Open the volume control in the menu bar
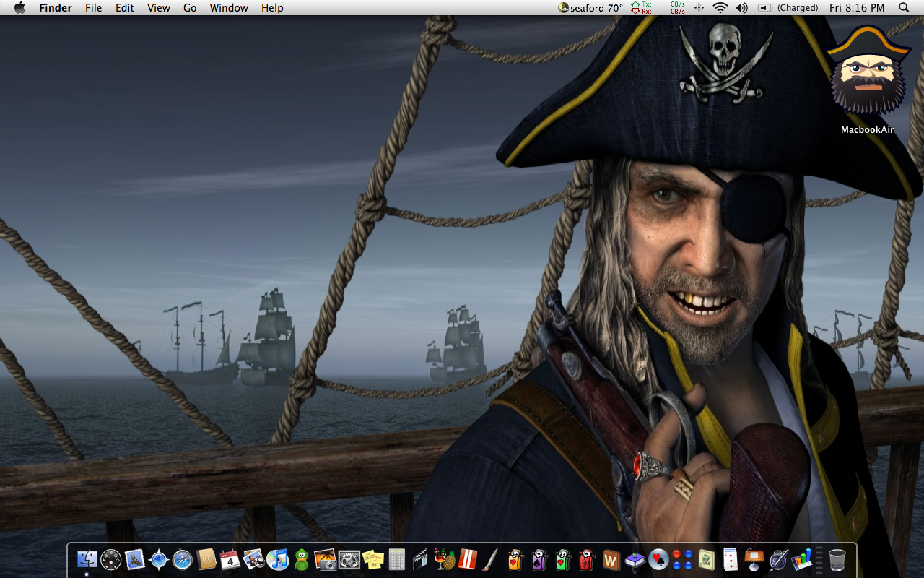This screenshot has width=924, height=578. 741,8
